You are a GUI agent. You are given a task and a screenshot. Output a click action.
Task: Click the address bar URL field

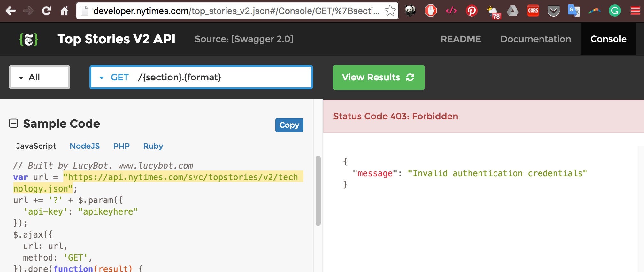(236, 11)
